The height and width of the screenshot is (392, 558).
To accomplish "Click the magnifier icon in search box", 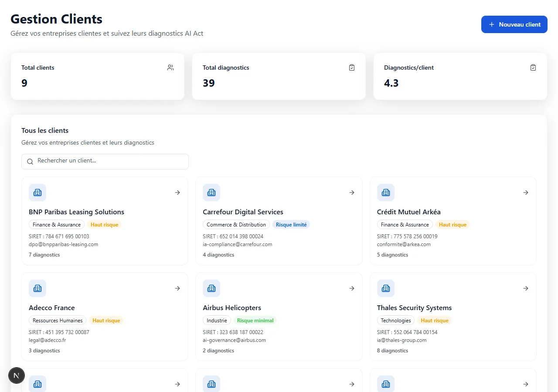I will pos(30,162).
